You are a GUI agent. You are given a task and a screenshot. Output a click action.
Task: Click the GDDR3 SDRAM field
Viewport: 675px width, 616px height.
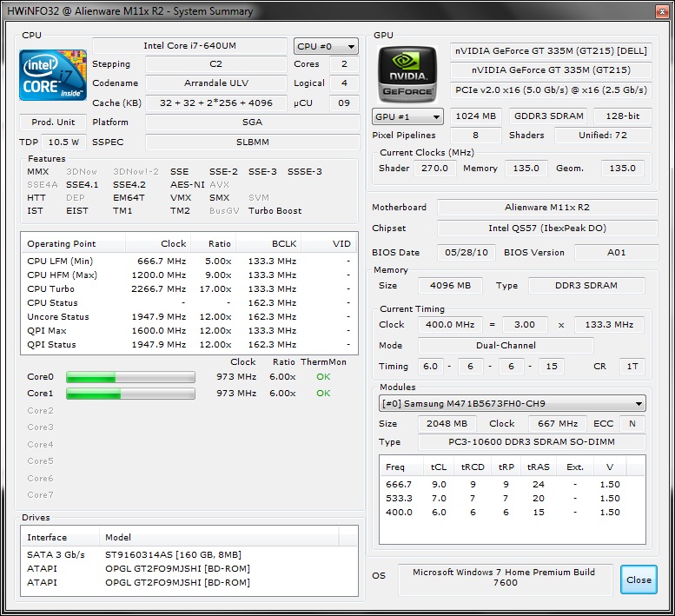[x=548, y=116]
